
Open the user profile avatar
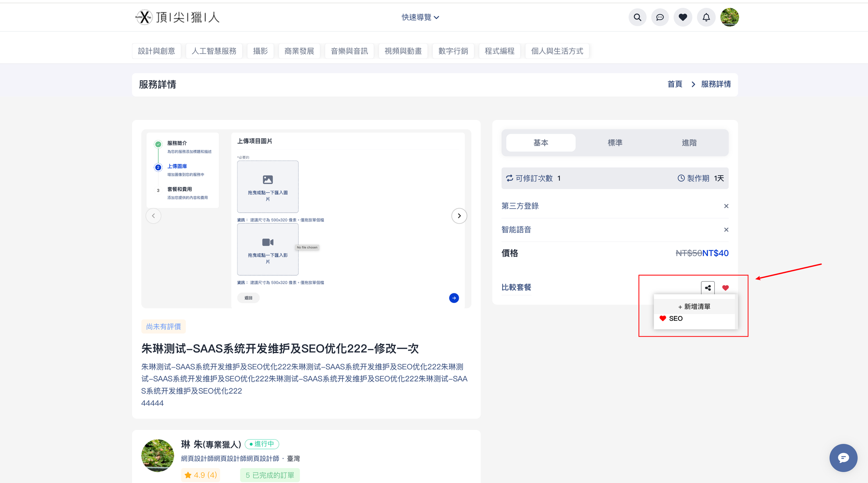[x=730, y=17]
